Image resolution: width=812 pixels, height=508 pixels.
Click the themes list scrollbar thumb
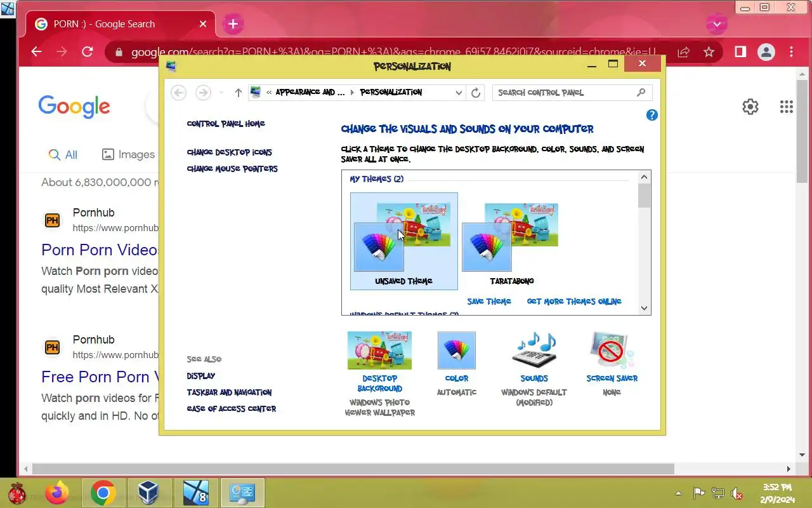[645, 196]
